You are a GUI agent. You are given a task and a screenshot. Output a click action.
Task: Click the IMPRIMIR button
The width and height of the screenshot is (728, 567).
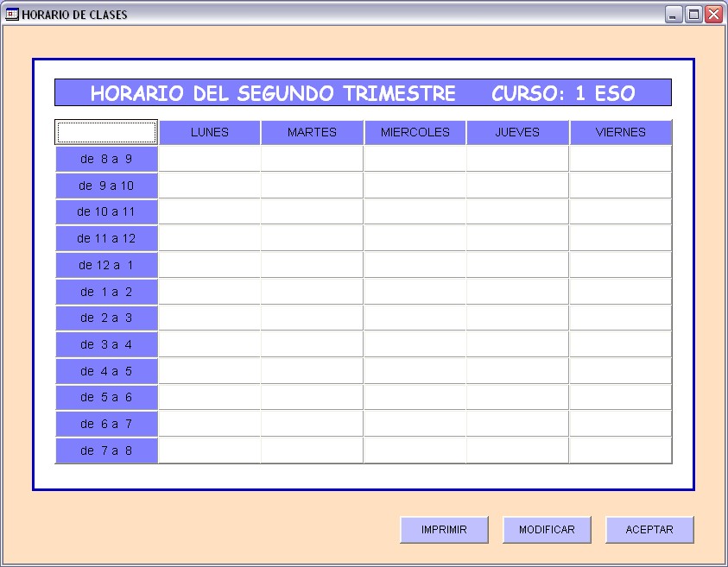pyautogui.click(x=444, y=529)
